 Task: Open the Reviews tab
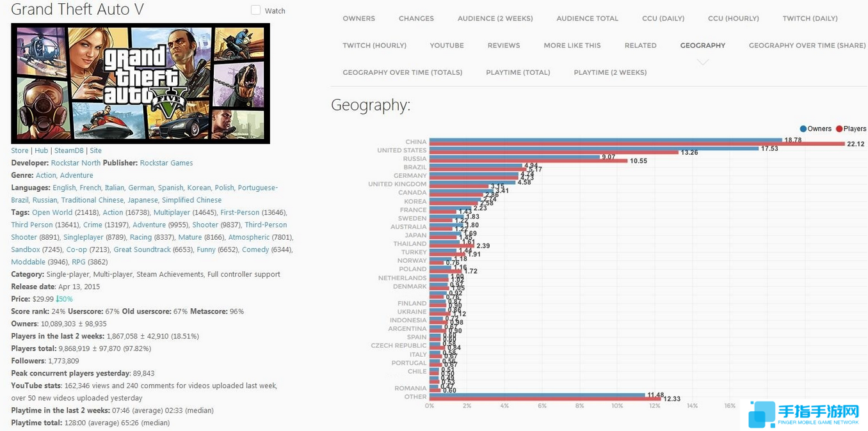pos(504,45)
